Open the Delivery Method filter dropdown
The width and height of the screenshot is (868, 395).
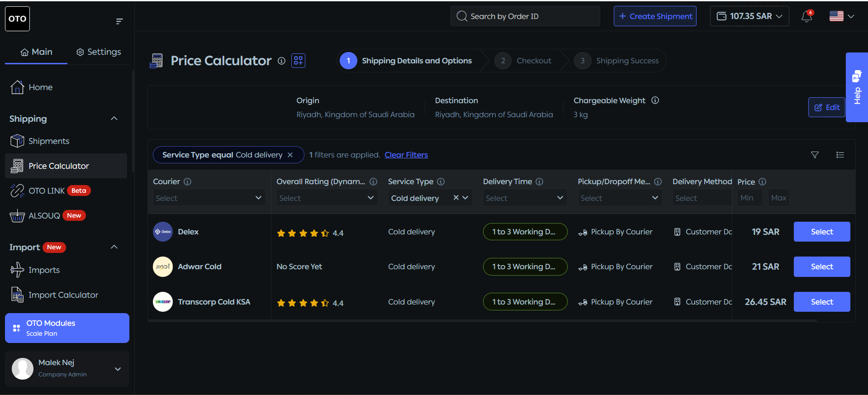702,198
